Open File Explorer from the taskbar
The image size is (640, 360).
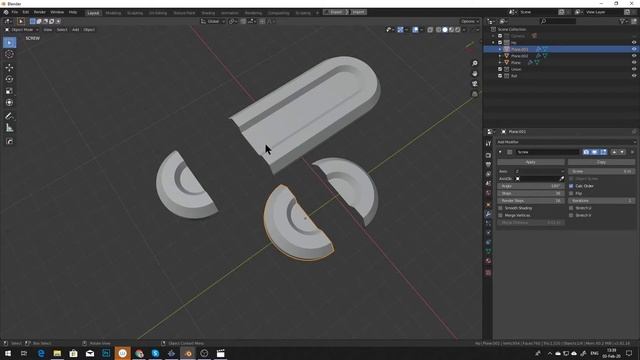click(x=57, y=353)
